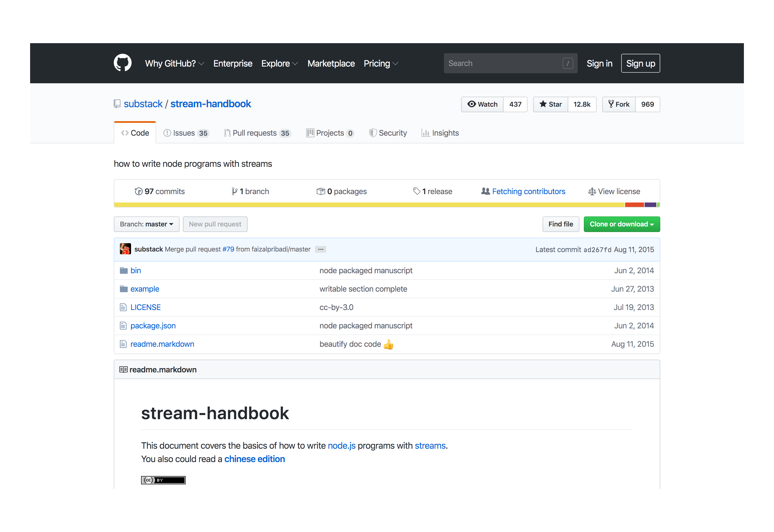Click the Find file button
This screenshot has height=532, width=774.
(560, 224)
